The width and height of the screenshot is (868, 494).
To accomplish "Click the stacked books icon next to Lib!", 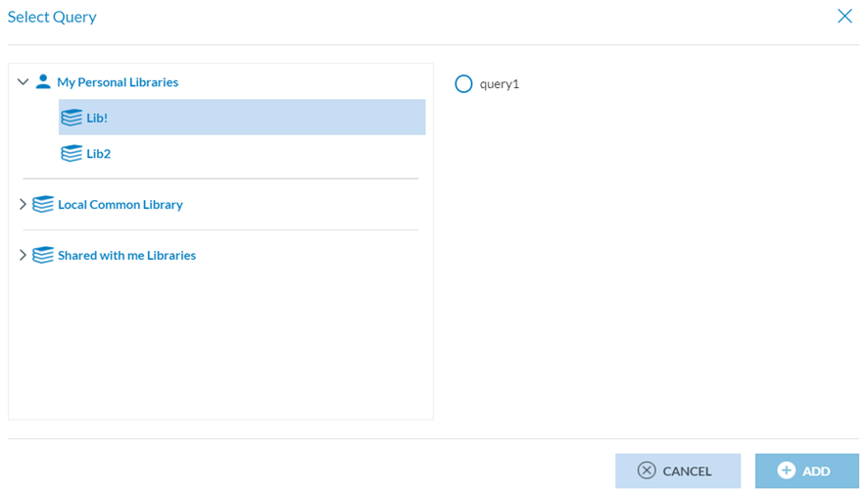I will tap(72, 118).
